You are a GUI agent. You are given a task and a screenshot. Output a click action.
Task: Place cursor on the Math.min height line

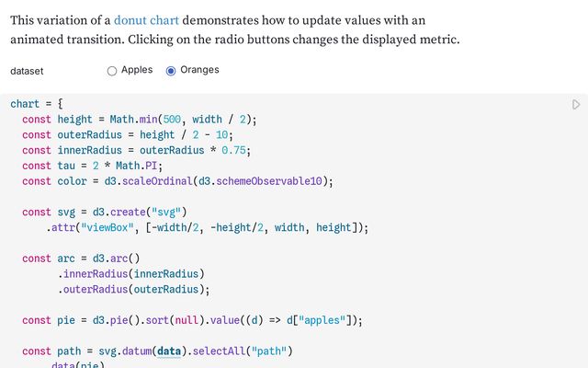pyautogui.click(x=138, y=120)
